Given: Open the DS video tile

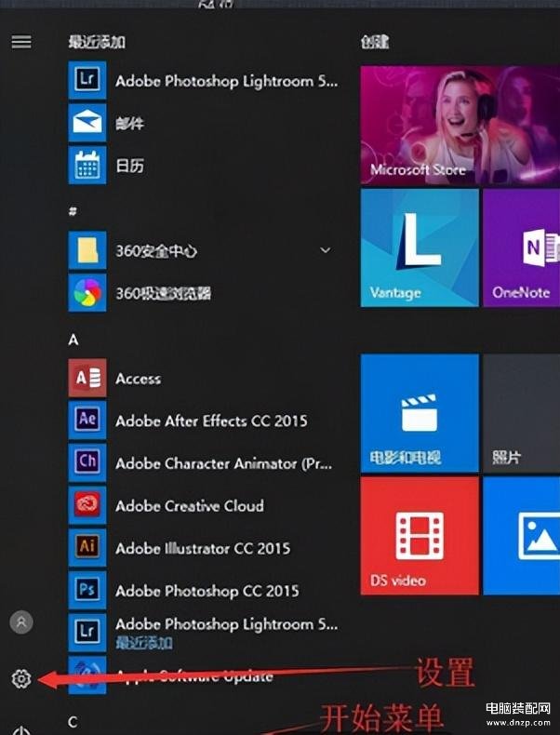Looking at the screenshot, I should (420, 536).
